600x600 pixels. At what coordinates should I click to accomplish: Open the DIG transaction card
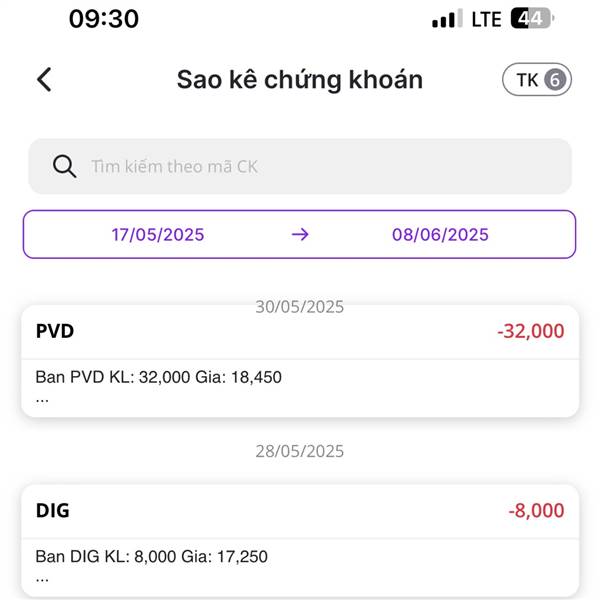(300, 540)
